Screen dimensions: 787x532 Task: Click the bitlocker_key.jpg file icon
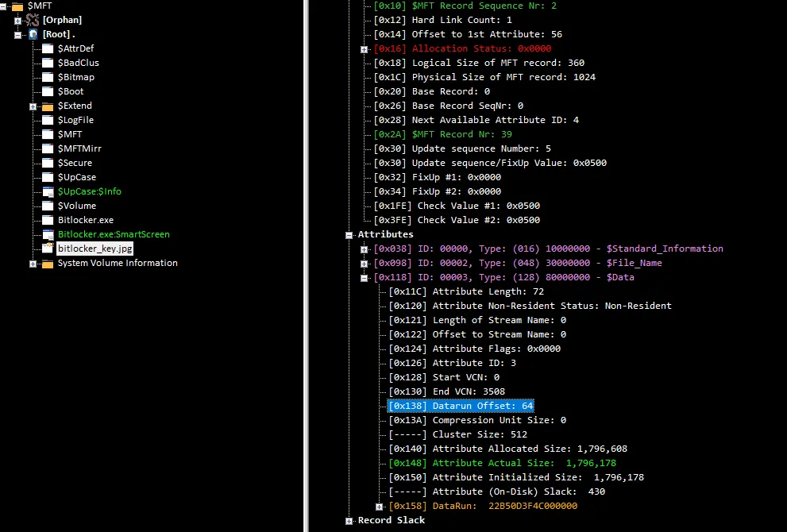(x=47, y=249)
